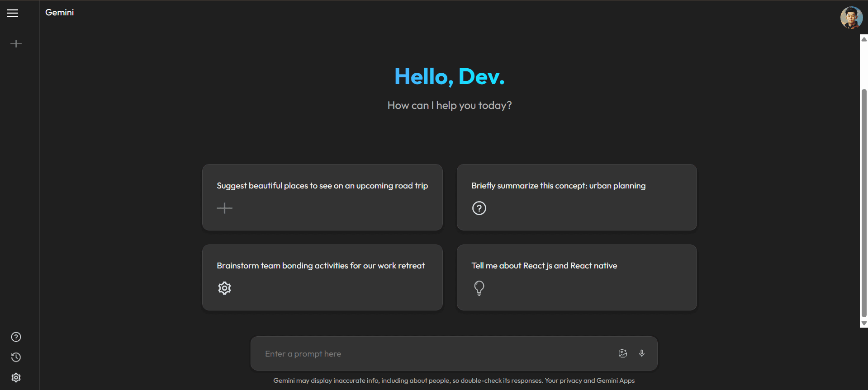Open activity history icon in the sidebar
This screenshot has width=868, height=390.
(x=16, y=357)
